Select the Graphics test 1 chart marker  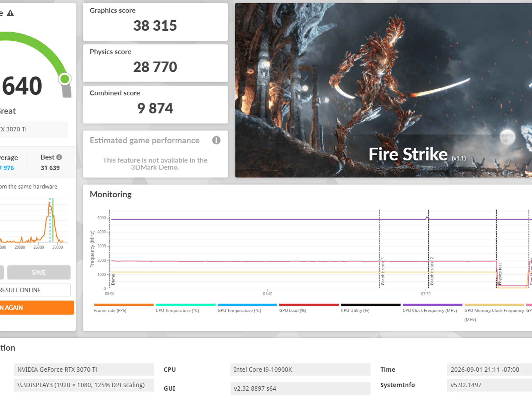click(383, 271)
